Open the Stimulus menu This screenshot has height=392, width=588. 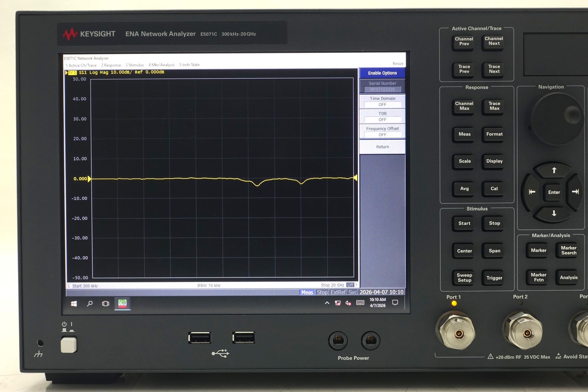(135, 65)
